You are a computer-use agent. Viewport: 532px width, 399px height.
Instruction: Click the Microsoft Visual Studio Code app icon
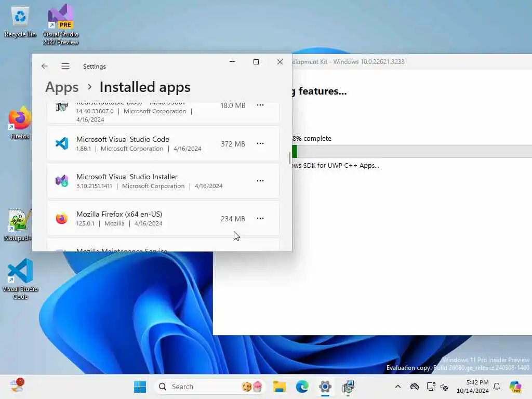coord(62,143)
